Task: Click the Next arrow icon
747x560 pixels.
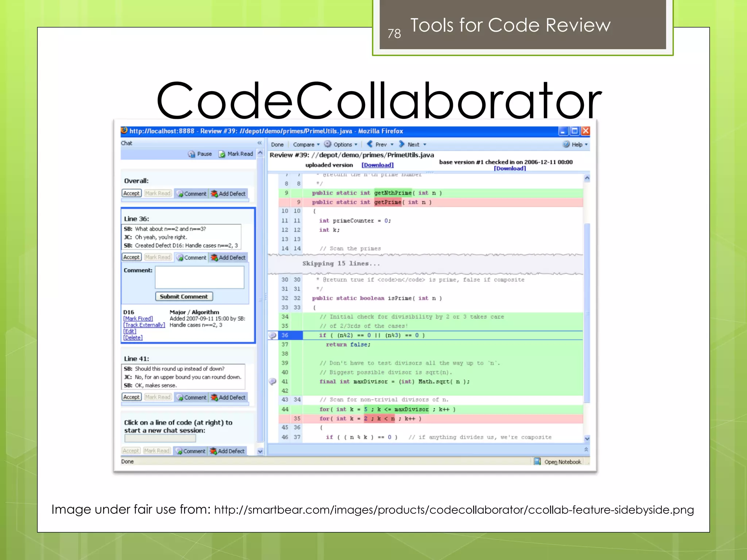Action: coord(402,144)
